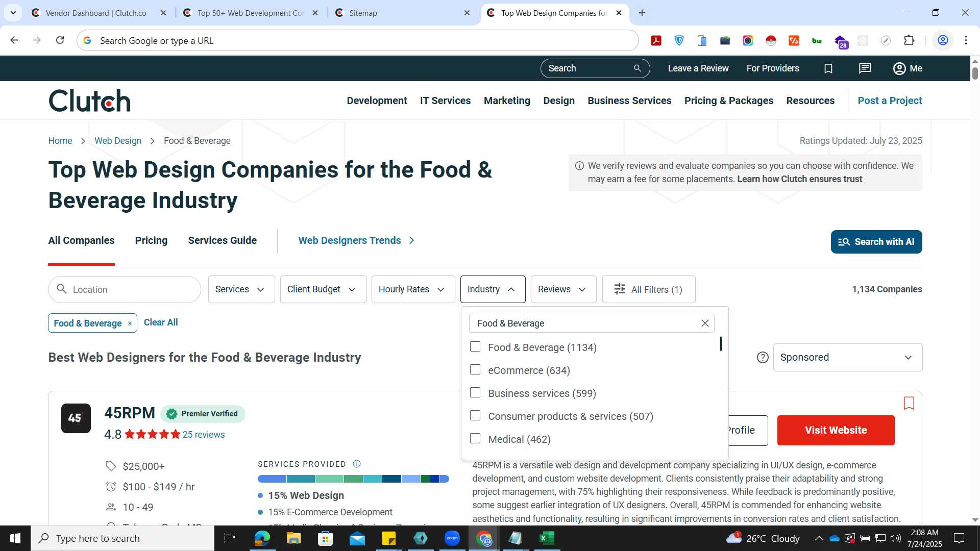Open the Marketing nav menu

pyautogui.click(x=507, y=101)
